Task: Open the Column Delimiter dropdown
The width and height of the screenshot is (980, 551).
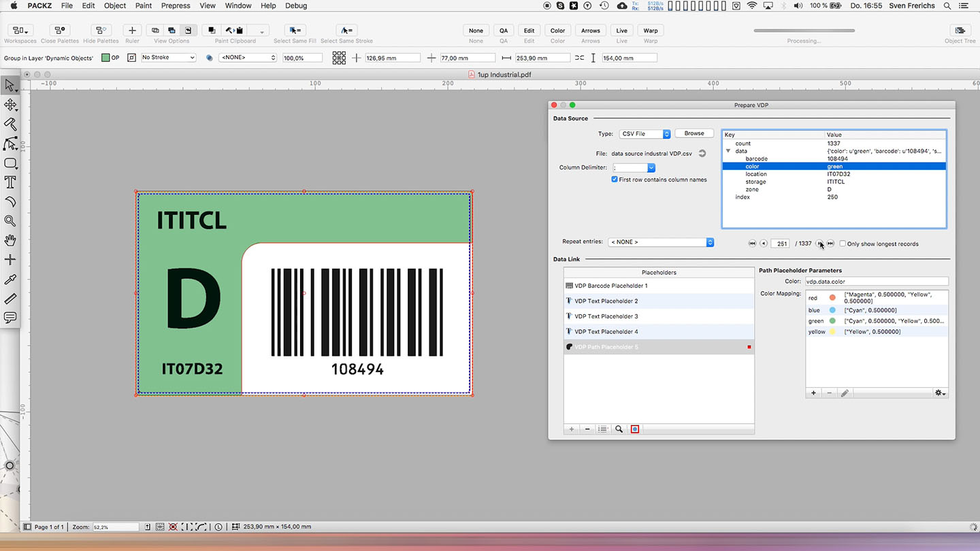Action: (634, 167)
